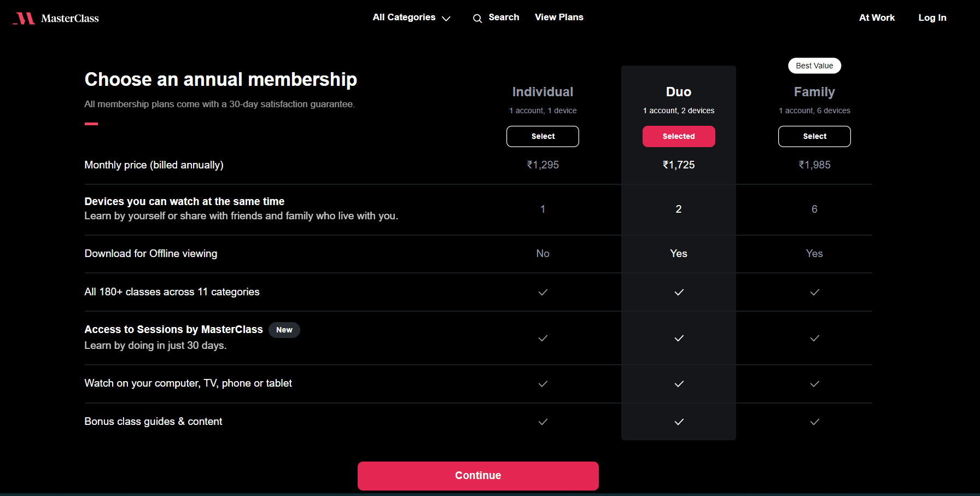The height and width of the screenshot is (496, 980).
Task: Click Family checkmark for bonus class guides
Action: [815, 422]
